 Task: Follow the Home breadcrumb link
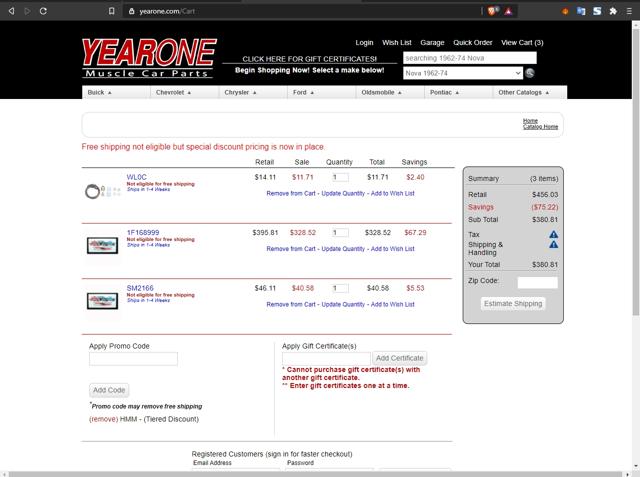(530, 121)
